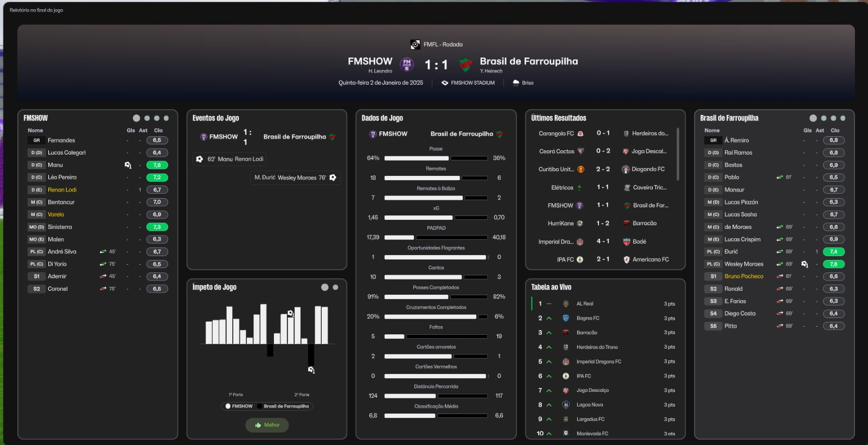Click the FMSHOW club badge in header

pyautogui.click(x=407, y=65)
